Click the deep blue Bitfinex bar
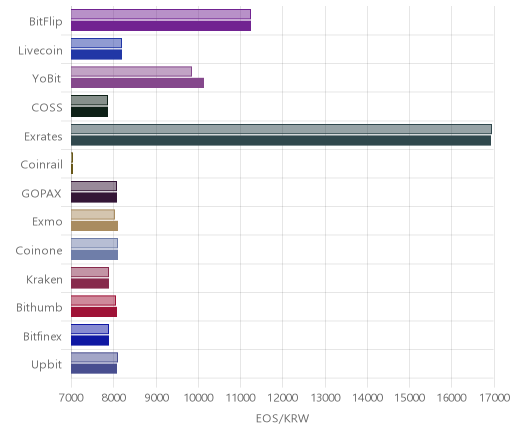512x436 pixels. [x=90, y=341]
